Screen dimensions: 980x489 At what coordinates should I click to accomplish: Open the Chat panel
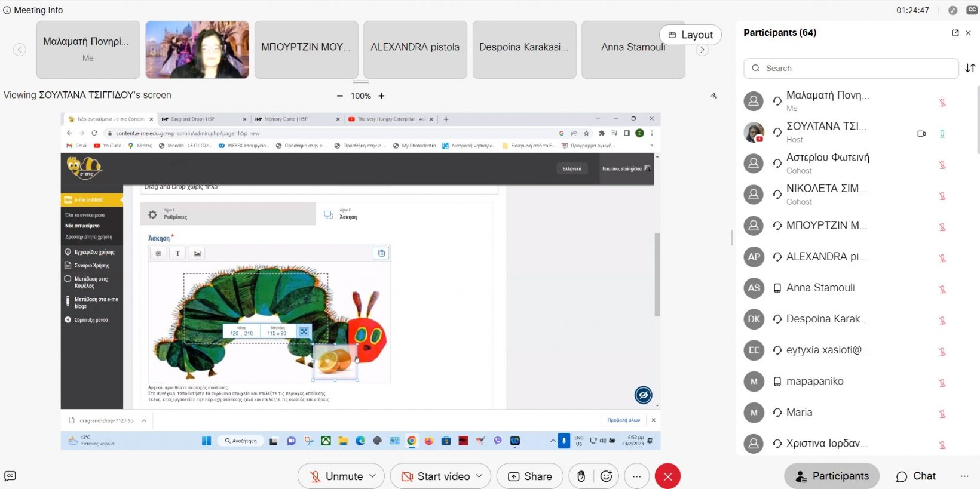coord(915,476)
